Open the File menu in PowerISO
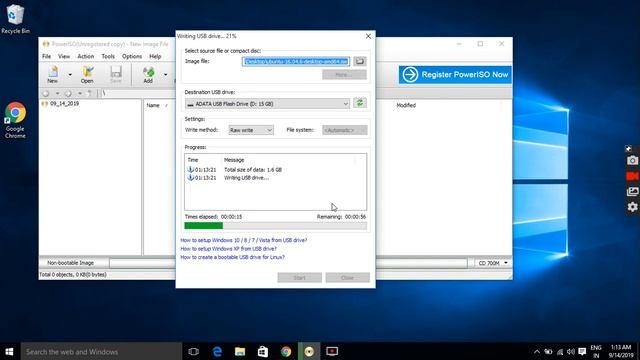The height and width of the screenshot is (360, 640). [47, 56]
